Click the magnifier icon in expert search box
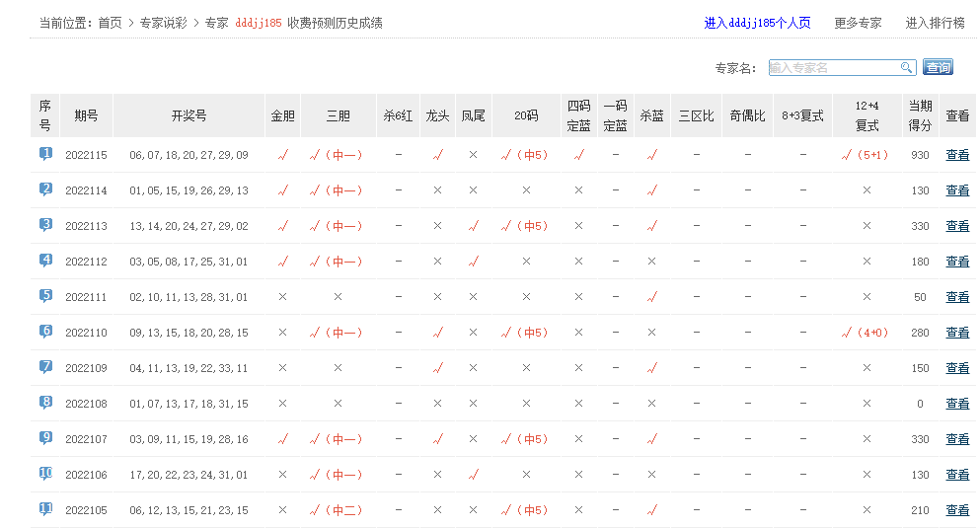The height and width of the screenshot is (528, 980). coord(906,68)
